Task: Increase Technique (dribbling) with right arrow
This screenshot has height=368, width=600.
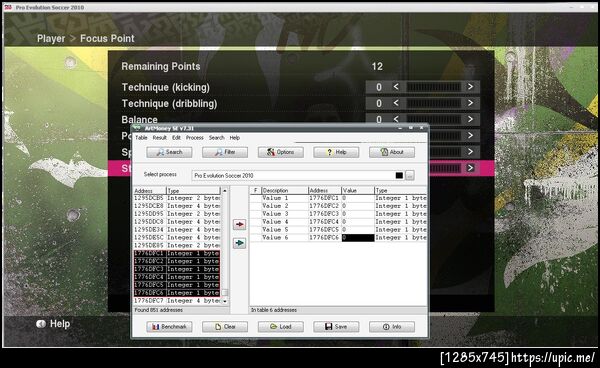Action: (x=470, y=103)
